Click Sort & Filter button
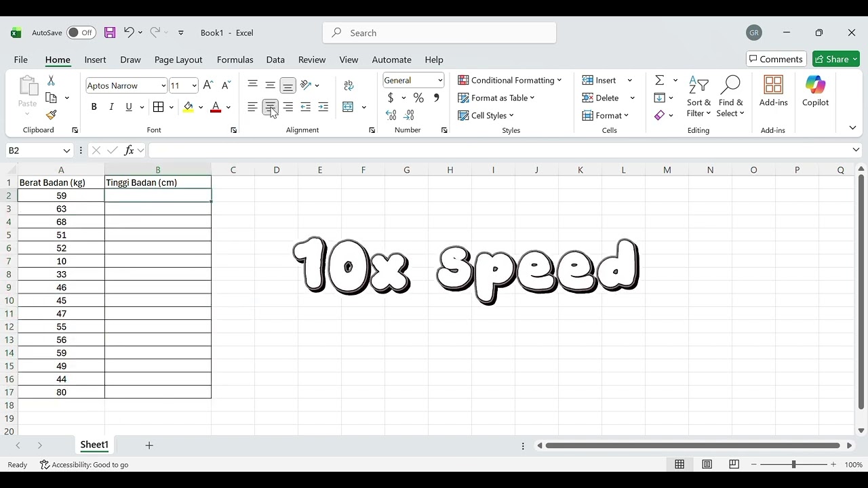This screenshot has width=868, height=488. pos(698,97)
